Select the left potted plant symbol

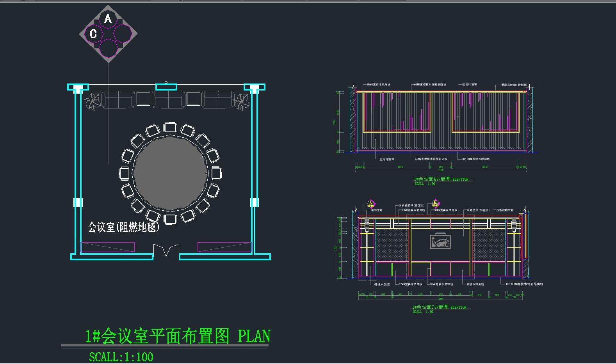click(93, 101)
